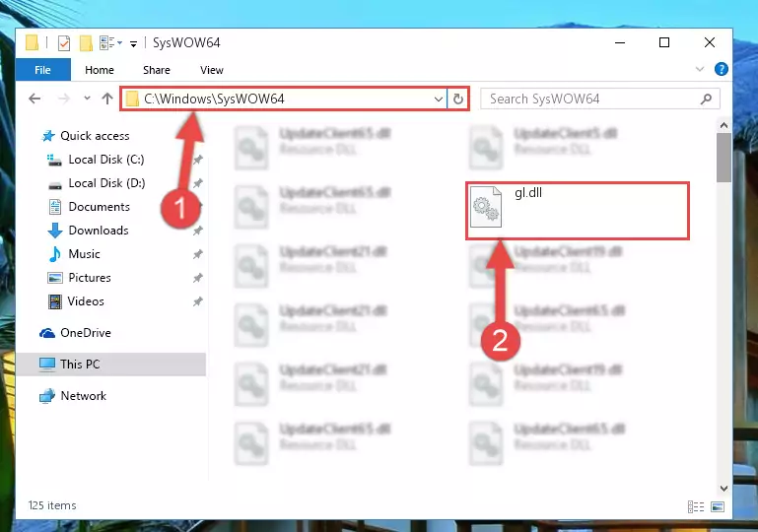Switch to Details view in the status bar
The height and width of the screenshot is (532, 758).
click(696, 506)
